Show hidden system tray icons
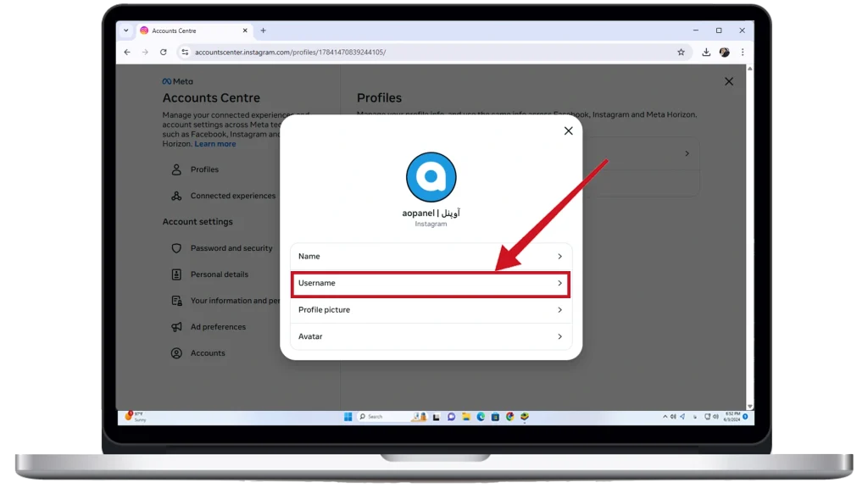Screen dimensions: 868x488 [665, 417]
